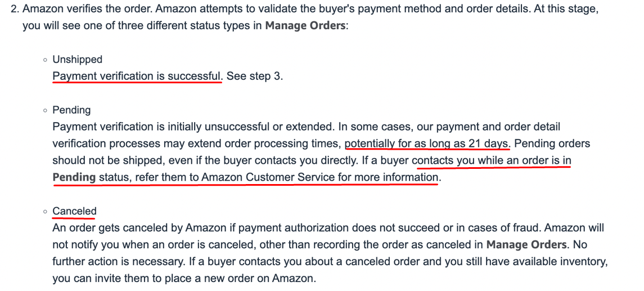The height and width of the screenshot is (291, 644).
Task: Click bold Manage Orders in the intro paragraph
Action: pos(305,26)
